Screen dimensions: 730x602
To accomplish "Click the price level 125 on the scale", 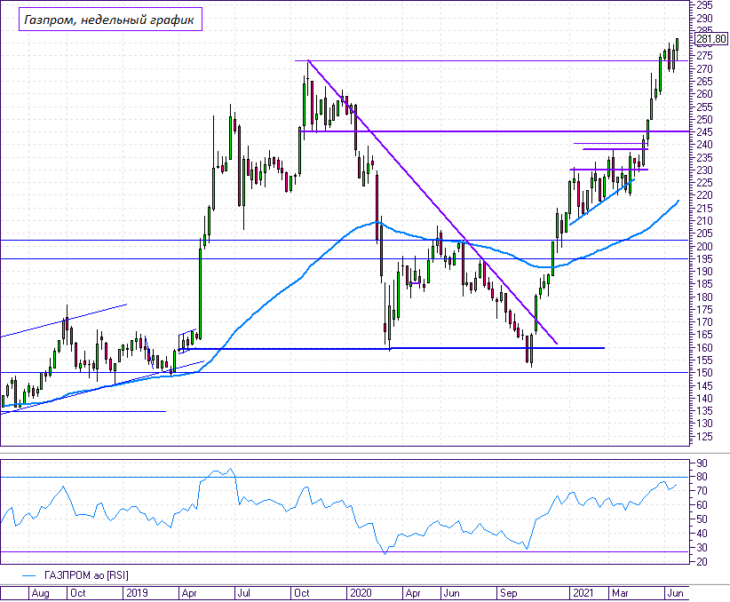I will coord(704,436).
